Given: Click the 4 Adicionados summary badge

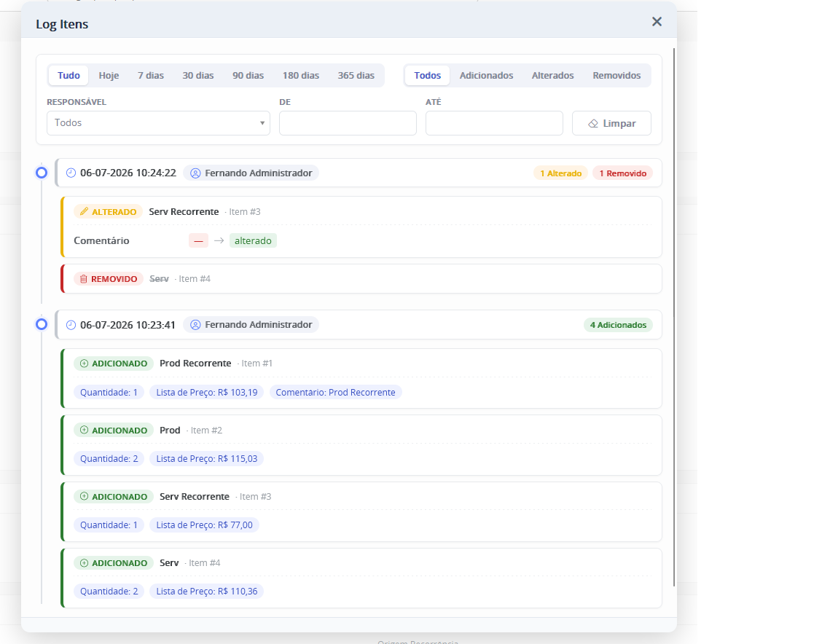Looking at the screenshot, I should [618, 325].
